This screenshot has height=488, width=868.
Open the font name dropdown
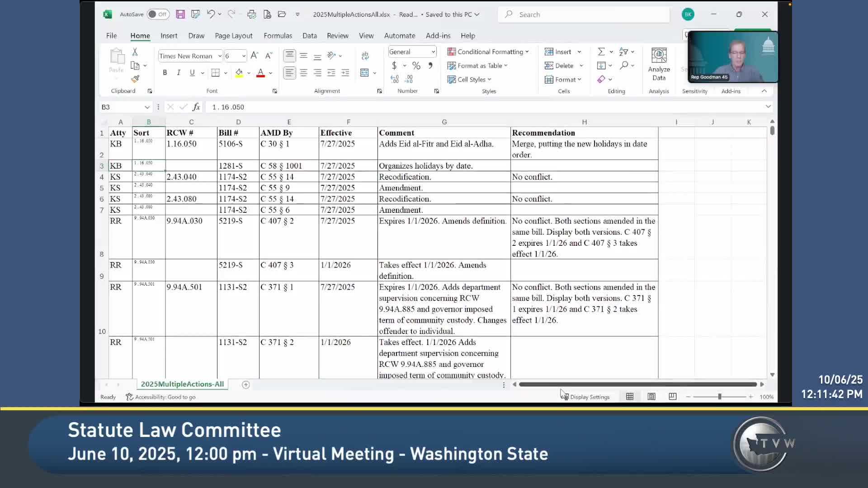220,56
